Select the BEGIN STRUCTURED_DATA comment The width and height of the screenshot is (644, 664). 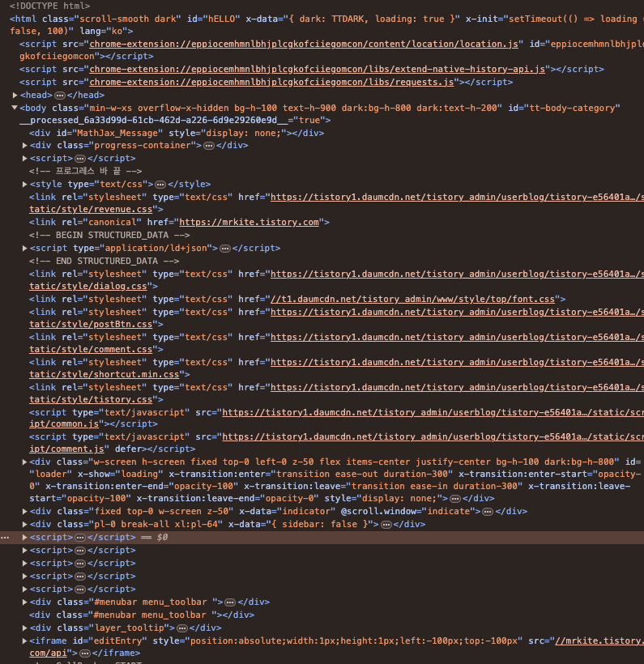[x=109, y=235]
